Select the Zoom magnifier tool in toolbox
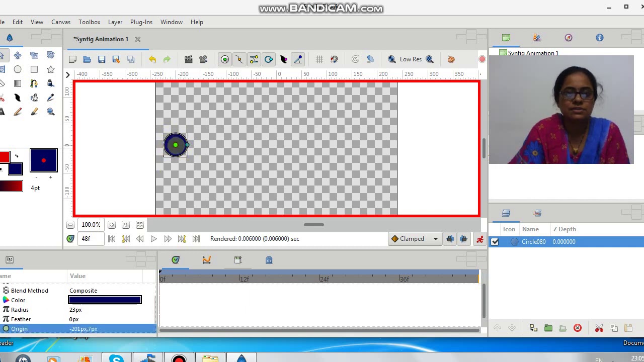Viewport: 644px width, 362px height. (51, 112)
